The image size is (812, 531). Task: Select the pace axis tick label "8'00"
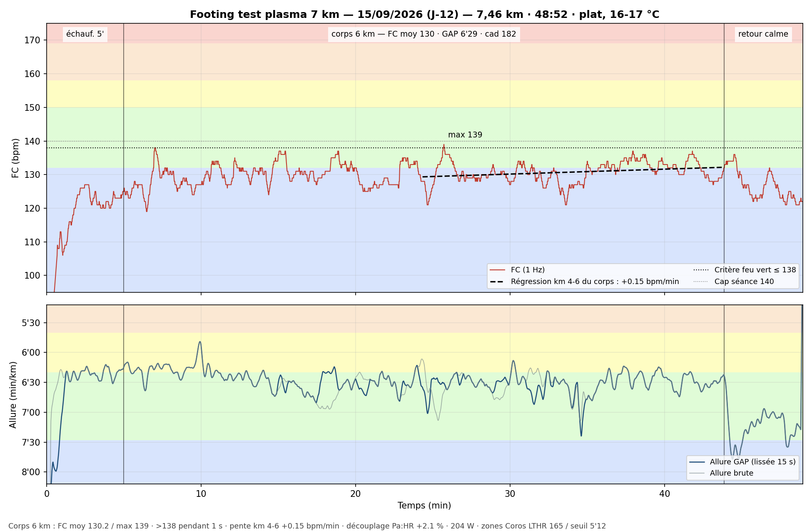coord(31,472)
